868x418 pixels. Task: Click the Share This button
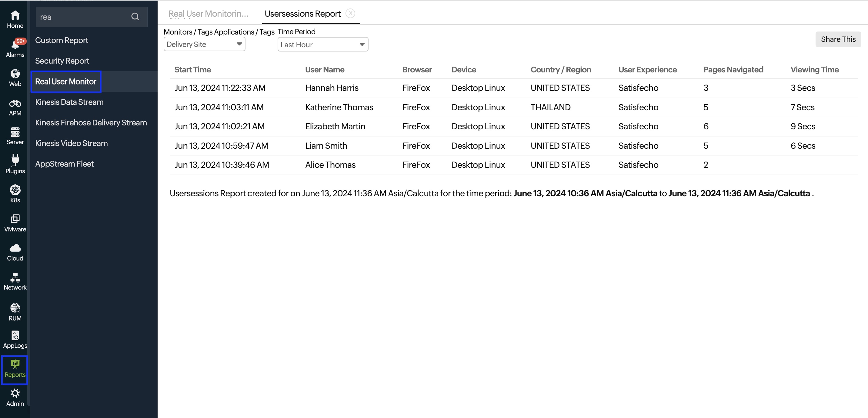click(x=838, y=39)
